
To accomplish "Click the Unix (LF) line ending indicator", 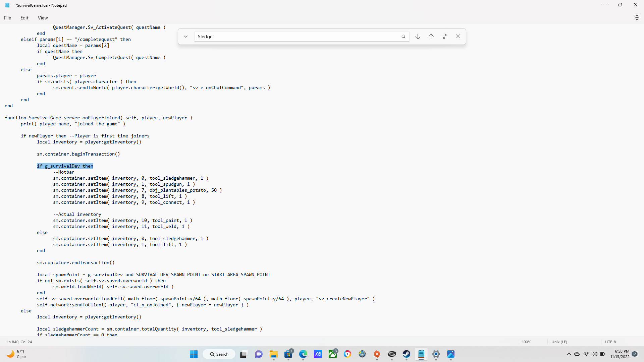I will pyautogui.click(x=559, y=342).
